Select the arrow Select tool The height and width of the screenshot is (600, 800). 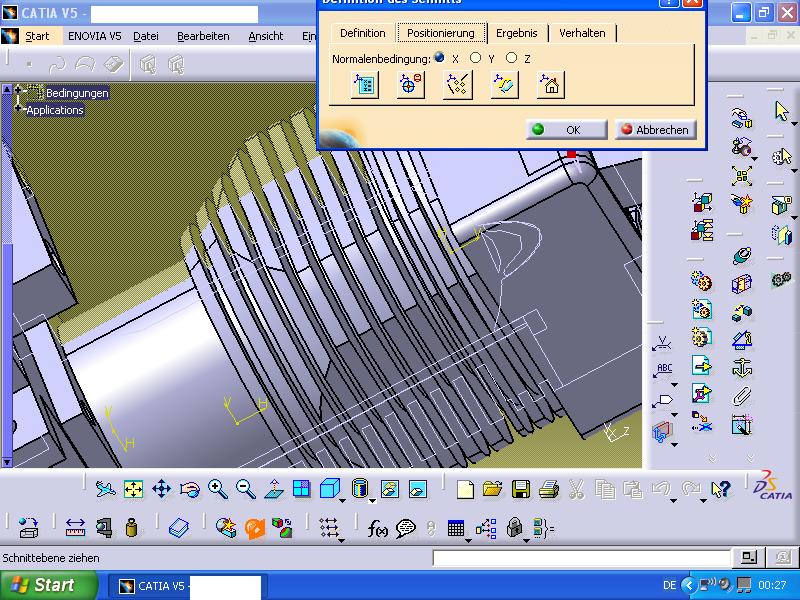click(x=781, y=111)
